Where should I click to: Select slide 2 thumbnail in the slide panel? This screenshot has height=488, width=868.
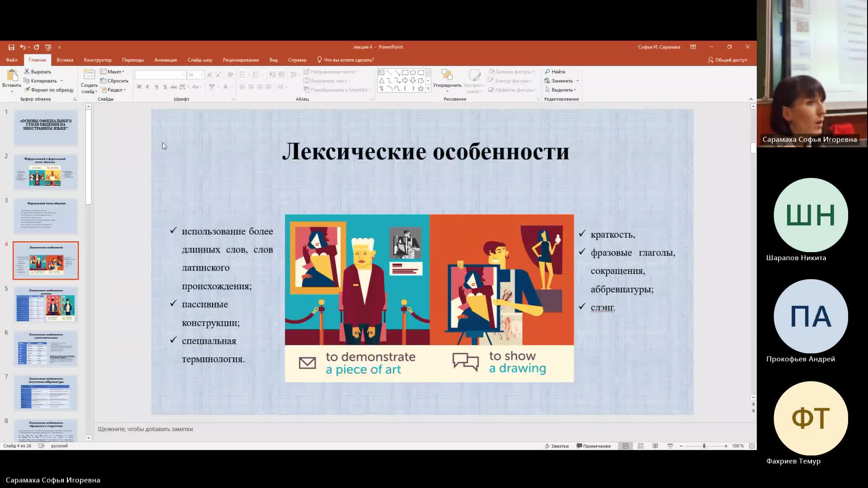46,172
